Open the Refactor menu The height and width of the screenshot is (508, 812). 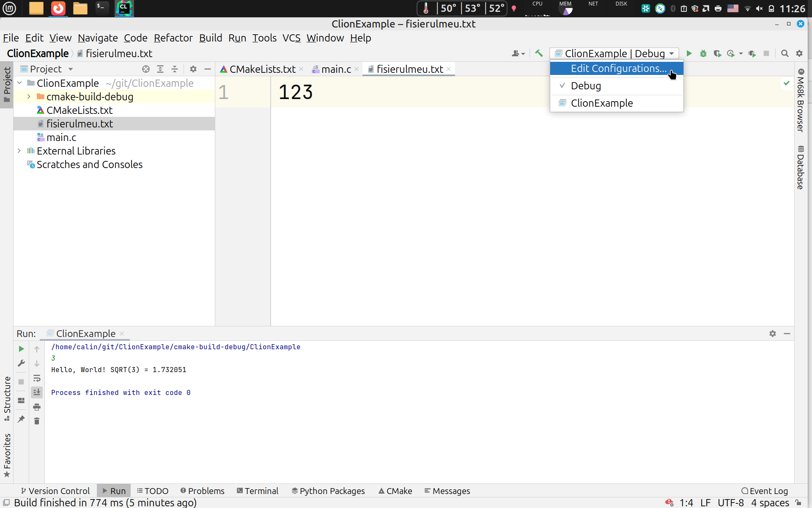click(x=173, y=38)
